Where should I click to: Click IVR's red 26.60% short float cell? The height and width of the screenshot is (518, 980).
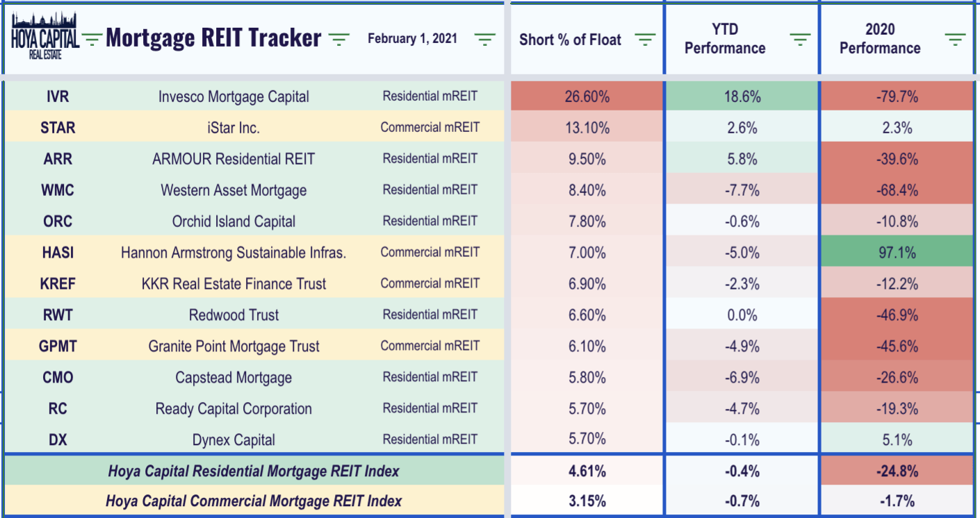(x=587, y=97)
